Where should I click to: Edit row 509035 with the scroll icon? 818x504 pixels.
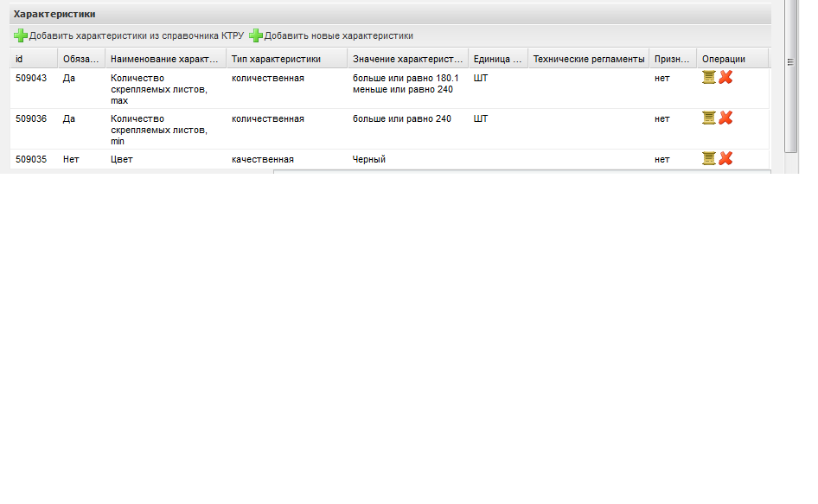coord(708,158)
